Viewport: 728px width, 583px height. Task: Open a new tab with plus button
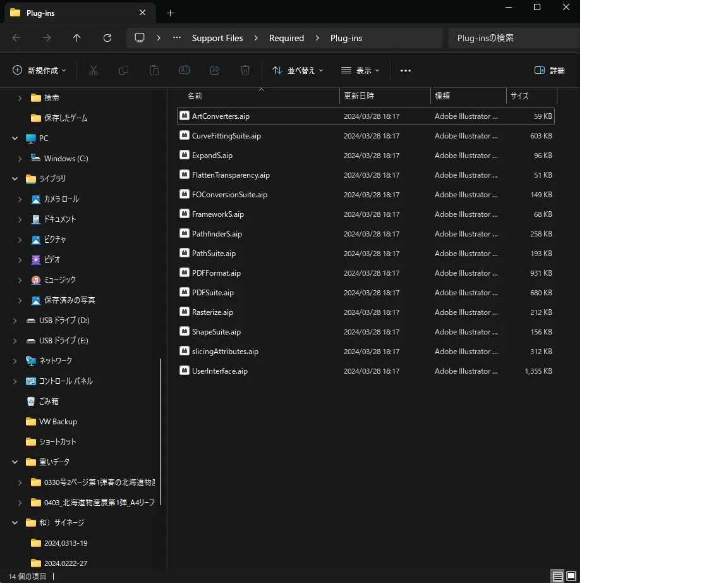(171, 13)
